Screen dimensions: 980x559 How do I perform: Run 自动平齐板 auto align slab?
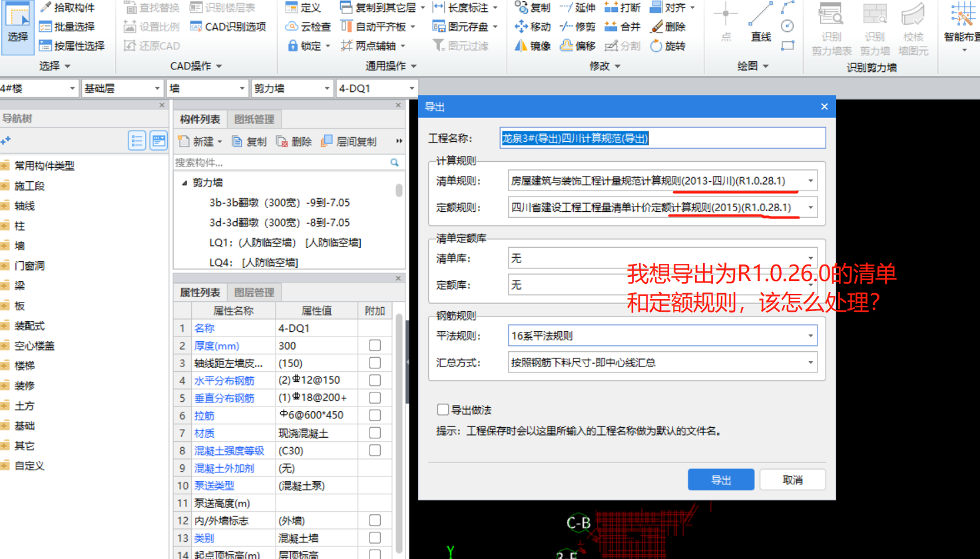coord(377,27)
